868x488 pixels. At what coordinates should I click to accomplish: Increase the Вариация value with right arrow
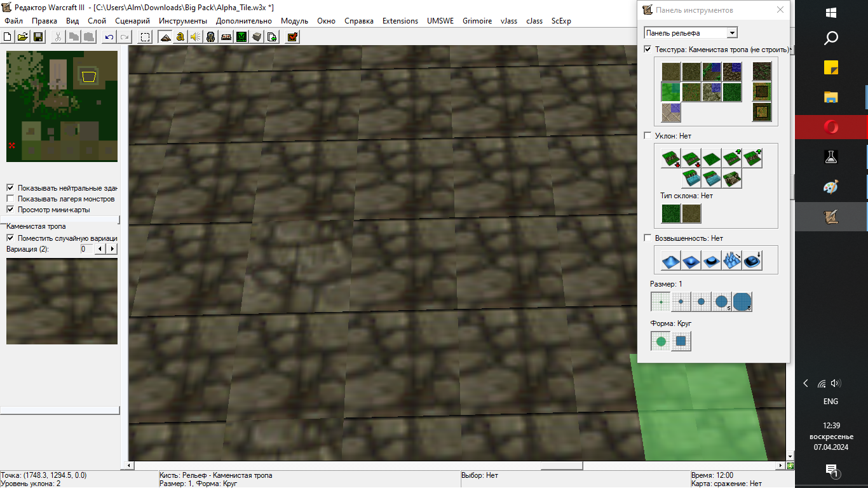point(112,249)
